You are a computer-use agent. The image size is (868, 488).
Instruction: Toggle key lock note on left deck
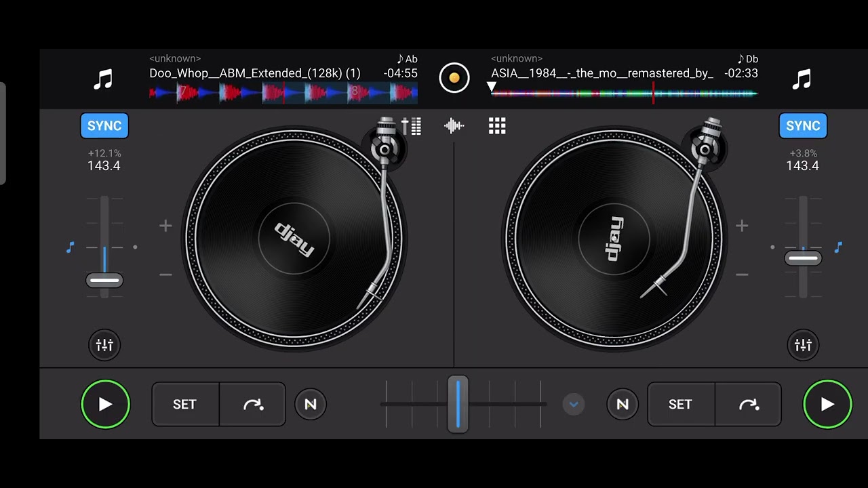point(70,248)
